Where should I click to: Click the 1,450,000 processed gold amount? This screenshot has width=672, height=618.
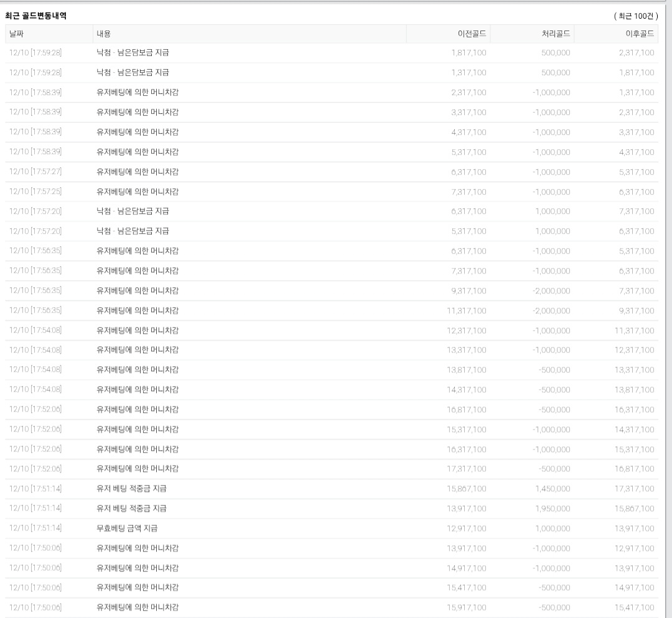coord(553,489)
